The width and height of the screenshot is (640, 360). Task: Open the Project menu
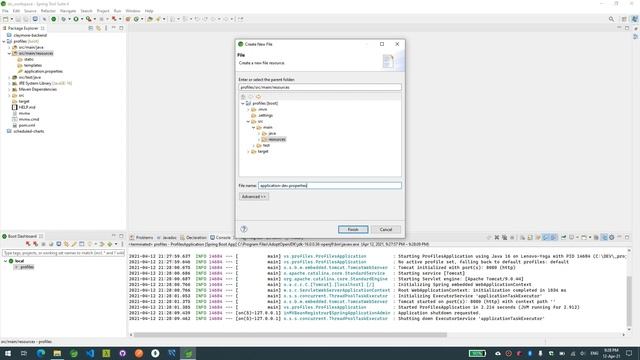click(x=103, y=11)
